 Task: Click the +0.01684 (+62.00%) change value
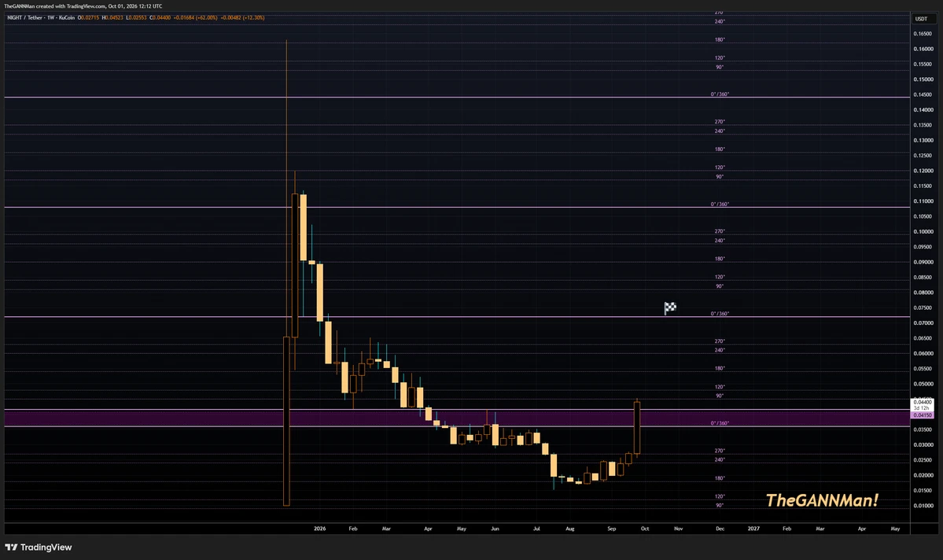(196, 17)
